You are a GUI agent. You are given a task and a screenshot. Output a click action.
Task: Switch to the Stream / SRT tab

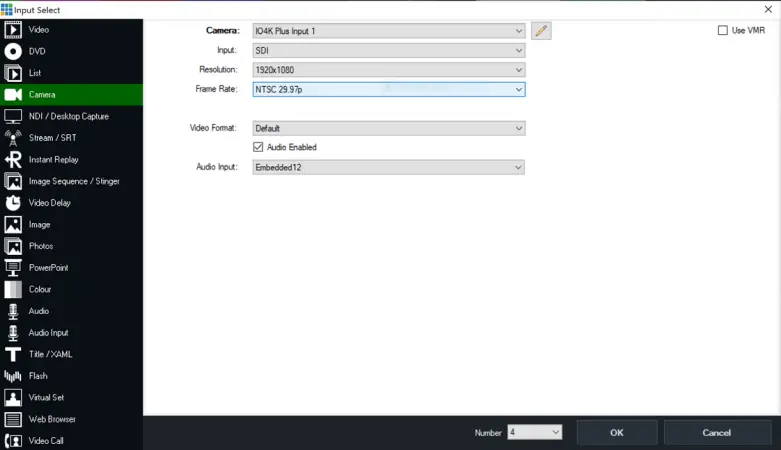[x=71, y=138]
